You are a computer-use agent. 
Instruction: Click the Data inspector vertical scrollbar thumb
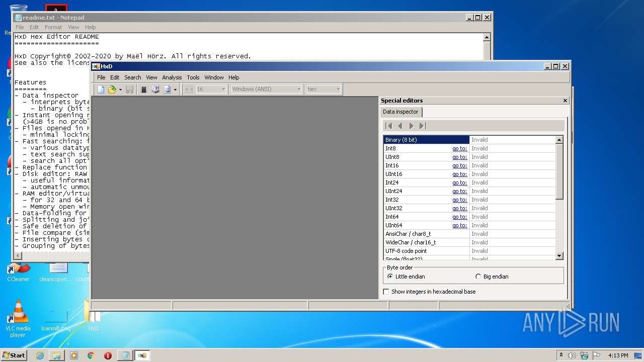pos(559,171)
